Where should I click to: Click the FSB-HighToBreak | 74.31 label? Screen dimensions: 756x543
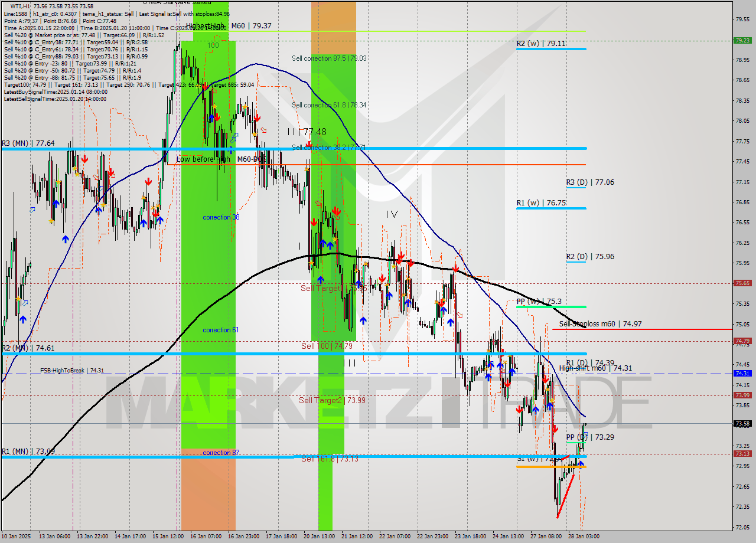pyautogui.click(x=72, y=371)
